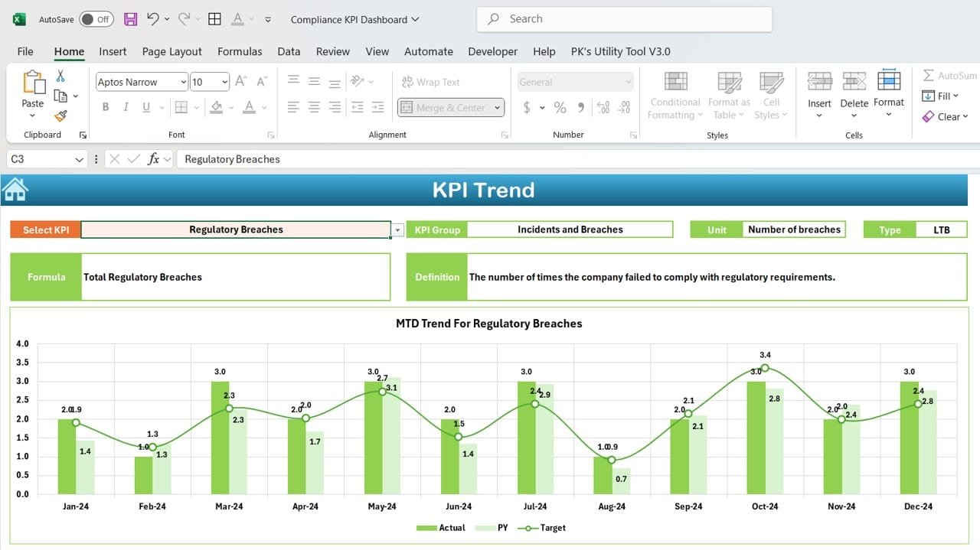Decrease font size with smaller A
The image size is (980, 550).
pos(262,81)
